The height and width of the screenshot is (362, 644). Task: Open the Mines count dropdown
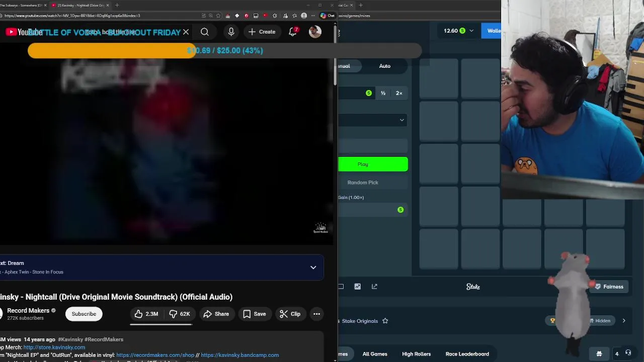click(373, 120)
